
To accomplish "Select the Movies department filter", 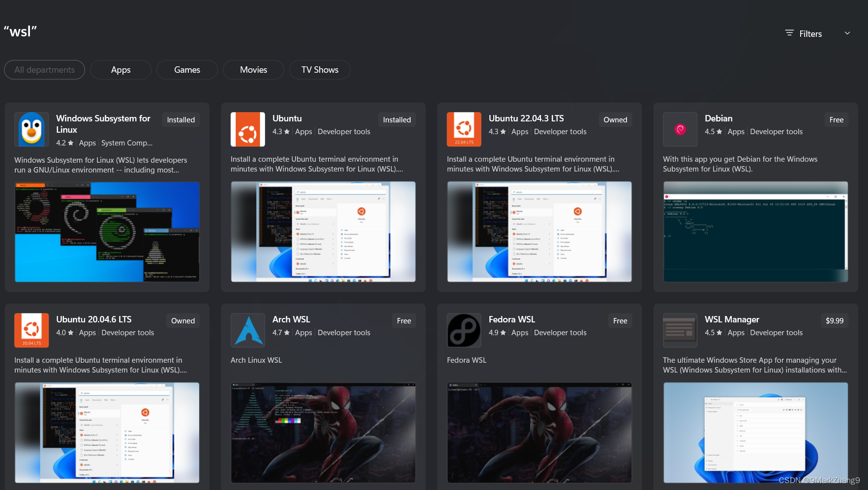I will point(253,70).
